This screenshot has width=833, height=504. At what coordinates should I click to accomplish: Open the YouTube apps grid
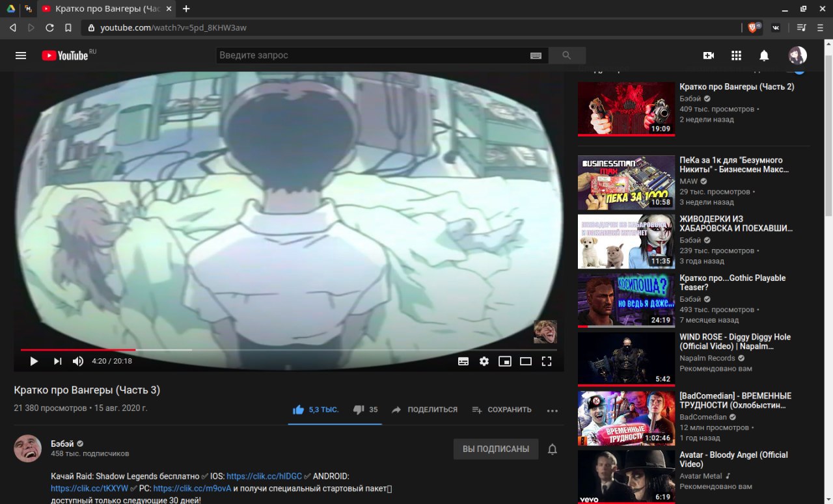(x=736, y=55)
